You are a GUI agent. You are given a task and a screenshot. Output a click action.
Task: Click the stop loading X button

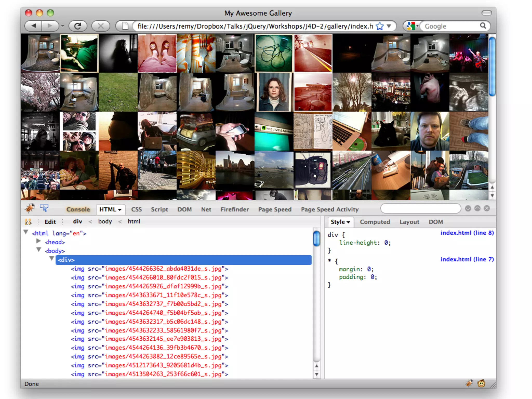point(101,26)
